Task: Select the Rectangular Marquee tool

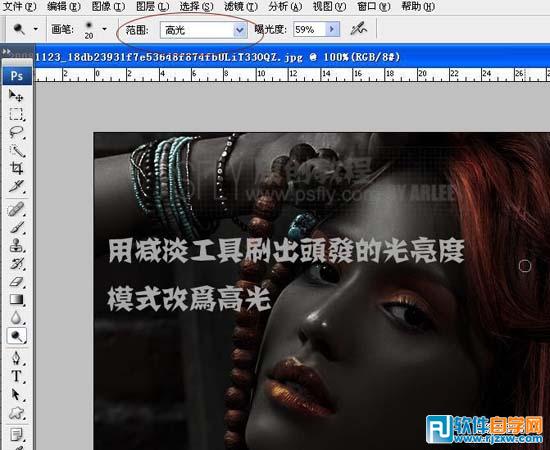Action: [x=16, y=114]
